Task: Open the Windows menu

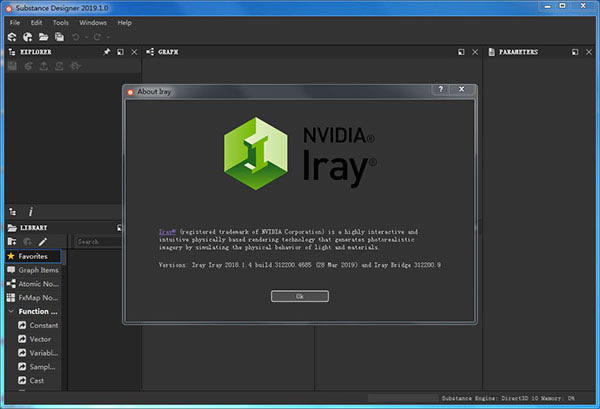Action: click(93, 23)
